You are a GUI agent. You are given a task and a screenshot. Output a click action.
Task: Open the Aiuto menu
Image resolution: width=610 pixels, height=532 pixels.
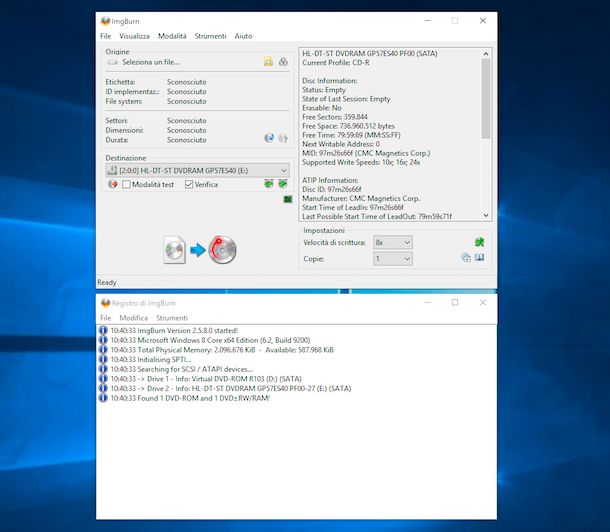coord(243,36)
